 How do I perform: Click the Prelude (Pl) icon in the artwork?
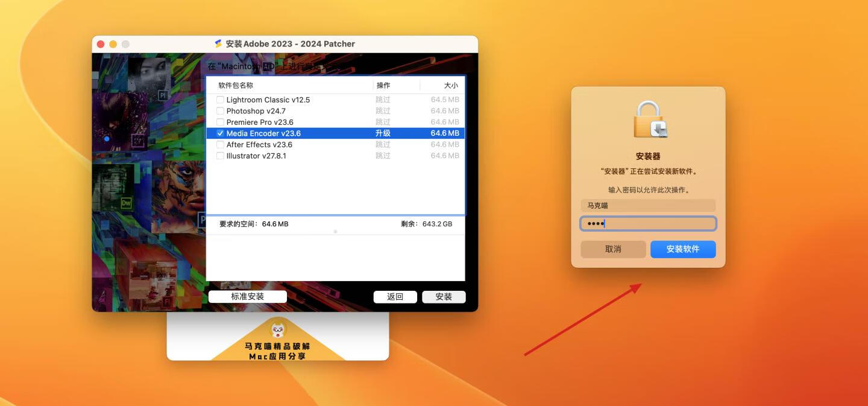(x=163, y=95)
